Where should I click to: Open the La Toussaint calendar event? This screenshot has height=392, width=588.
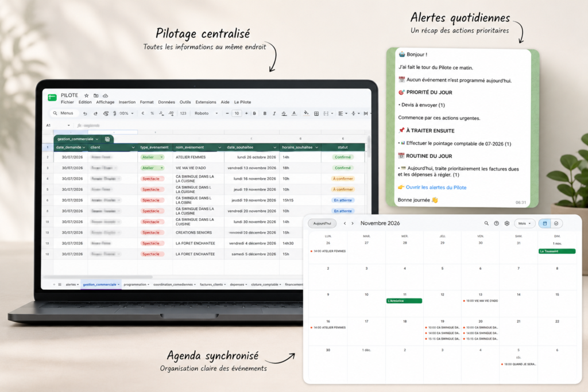[557, 251]
